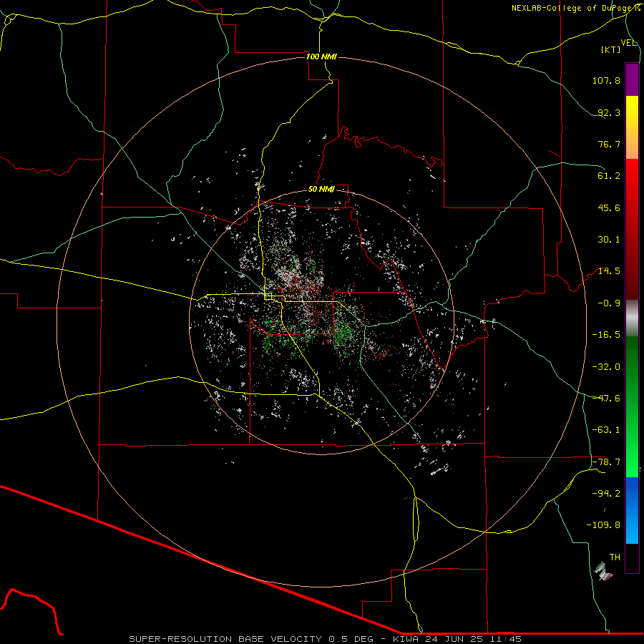Pick the yellow-orange segment of the velocity scale
The height and width of the screenshot is (644, 644).
point(632,127)
